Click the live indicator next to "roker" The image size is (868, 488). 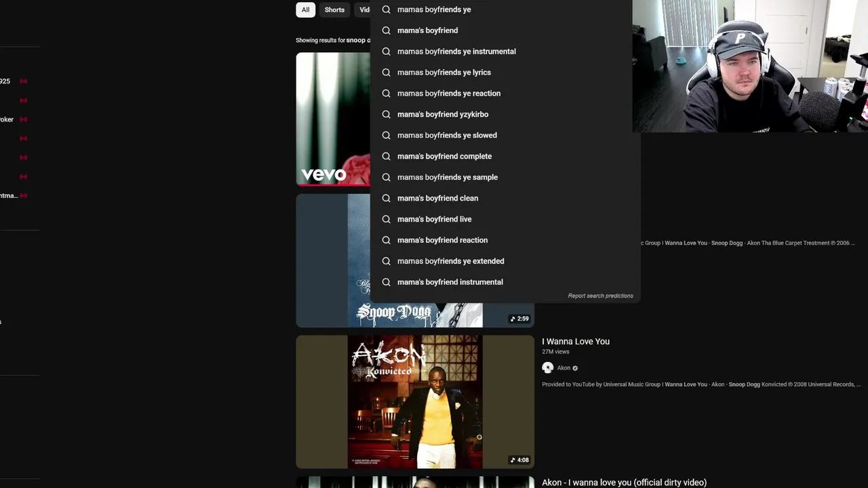(x=23, y=119)
